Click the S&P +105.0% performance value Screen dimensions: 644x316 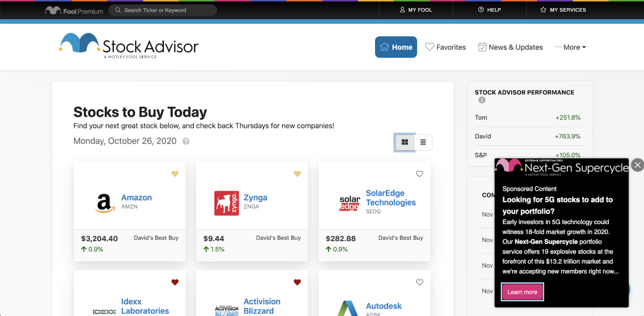tap(568, 155)
